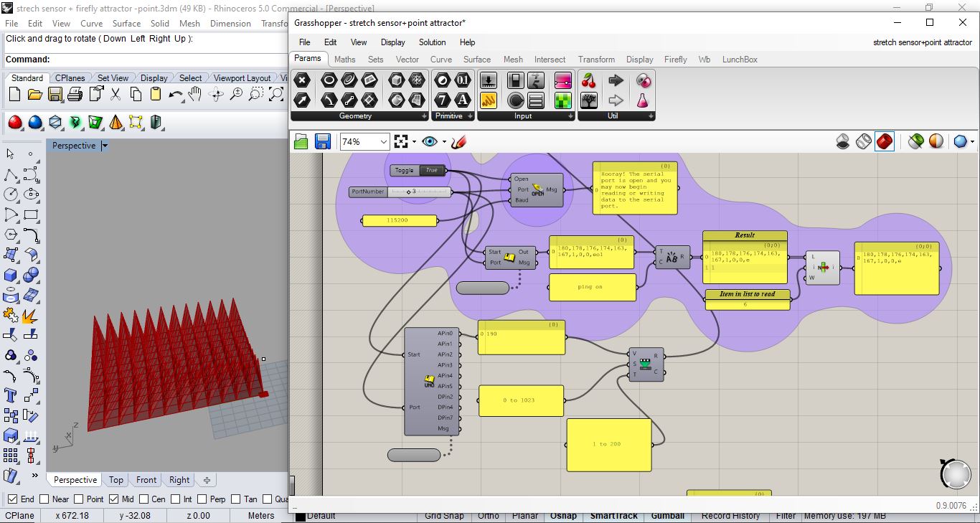Open the 74% zoom level dropdown

coord(383,142)
